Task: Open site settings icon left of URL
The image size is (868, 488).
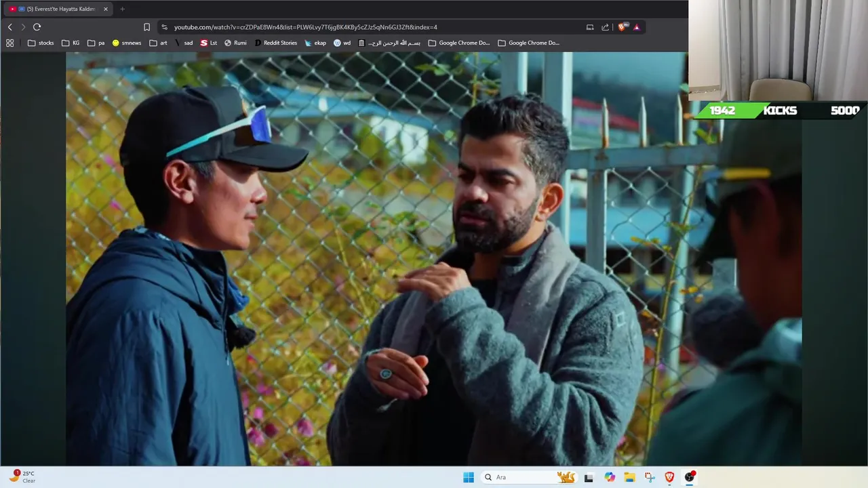Action: point(164,27)
